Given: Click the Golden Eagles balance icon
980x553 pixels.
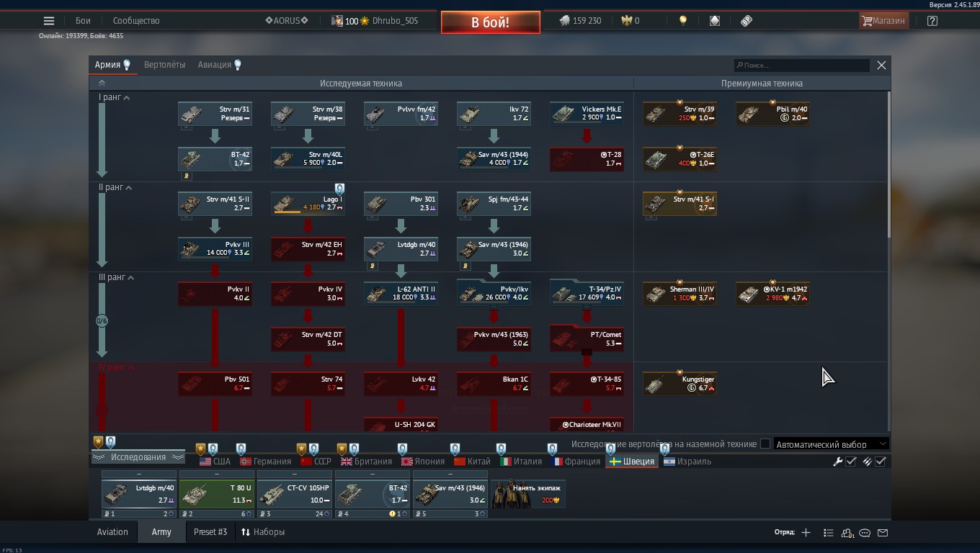Looking at the screenshot, I should (x=625, y=21).
